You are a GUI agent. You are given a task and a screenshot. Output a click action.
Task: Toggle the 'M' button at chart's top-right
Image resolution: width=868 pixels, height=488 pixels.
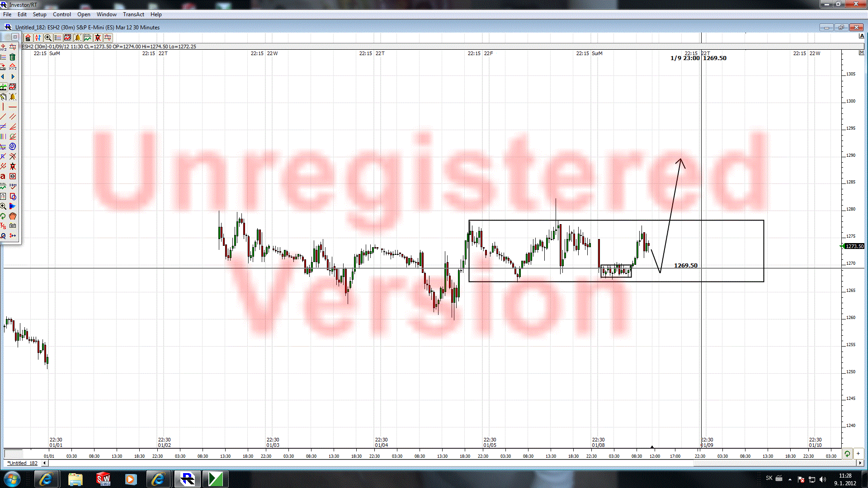[861, 53]
